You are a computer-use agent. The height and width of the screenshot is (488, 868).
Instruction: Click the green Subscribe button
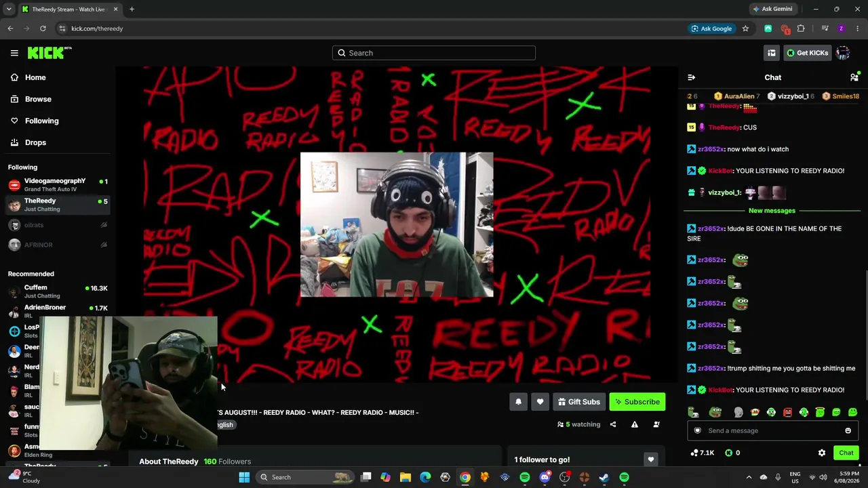click(637, 402)
